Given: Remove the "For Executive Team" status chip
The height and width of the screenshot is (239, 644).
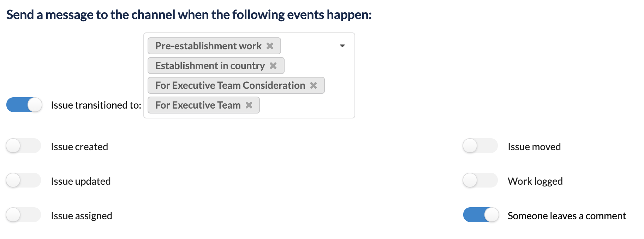Looking at the screenshot, I should [250, 105].
